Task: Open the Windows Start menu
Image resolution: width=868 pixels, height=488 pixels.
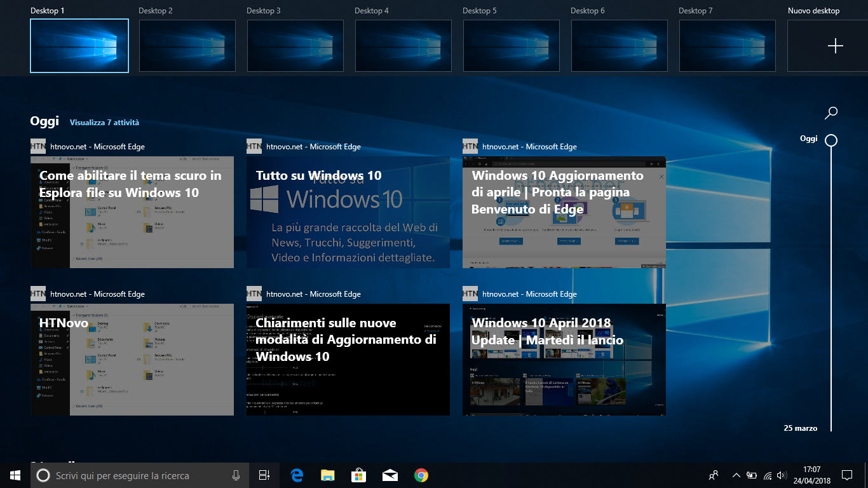Action: click(15, 475)
